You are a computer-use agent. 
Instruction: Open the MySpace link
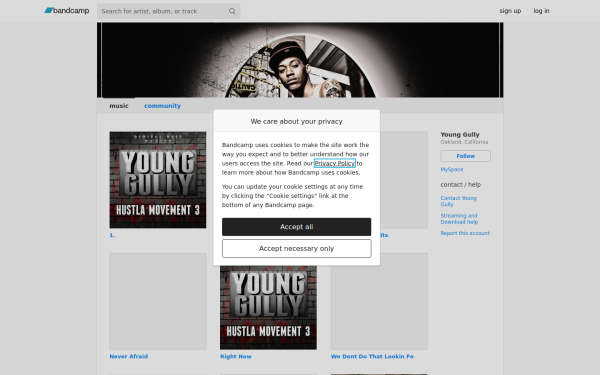click(x=452, y=169)
